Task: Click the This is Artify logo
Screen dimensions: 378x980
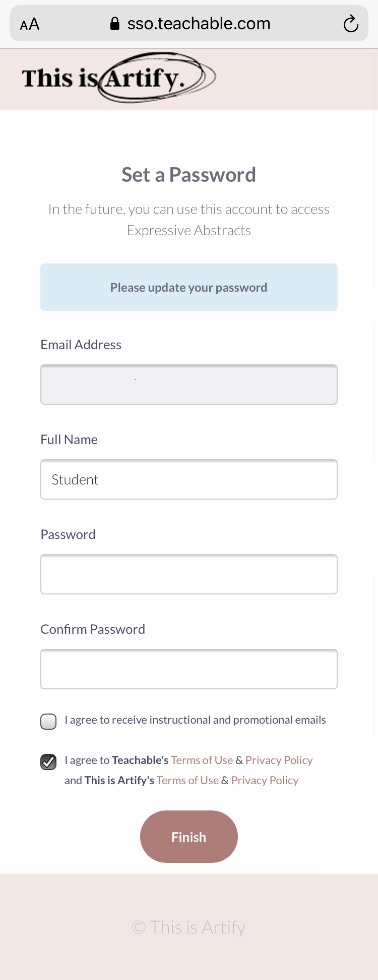Action: pos(119,78)
